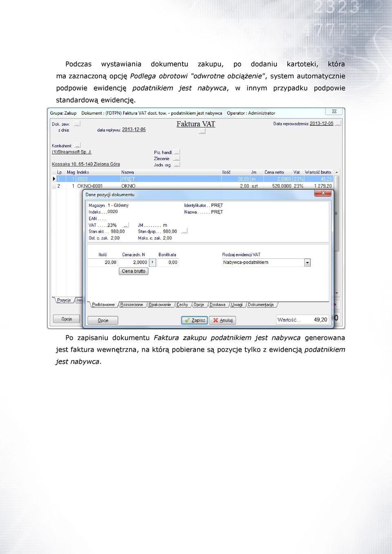Viewport: 392px width, 554px height.
Task: Click the Anuluj button with red X
Action: pos(223,320)
